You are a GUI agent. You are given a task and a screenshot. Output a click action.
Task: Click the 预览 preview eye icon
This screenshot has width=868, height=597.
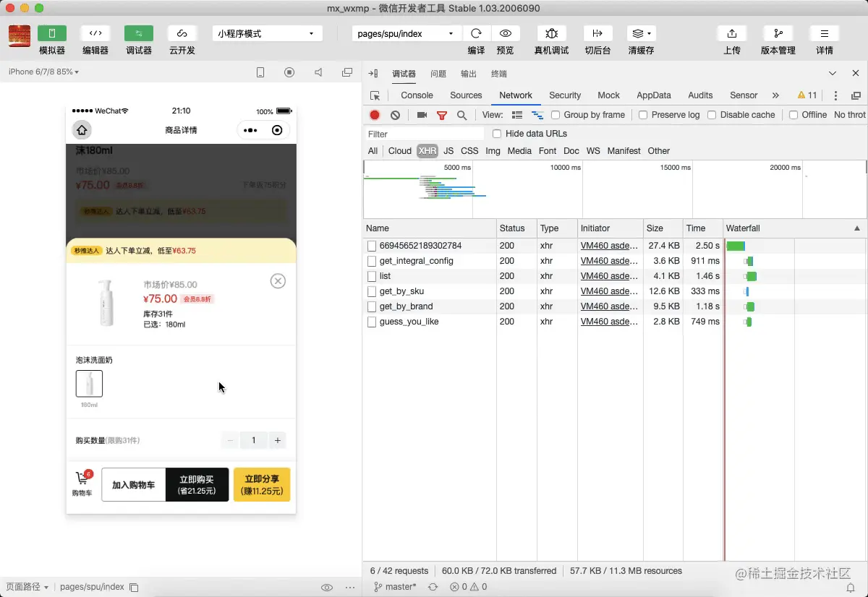point(506,33)
